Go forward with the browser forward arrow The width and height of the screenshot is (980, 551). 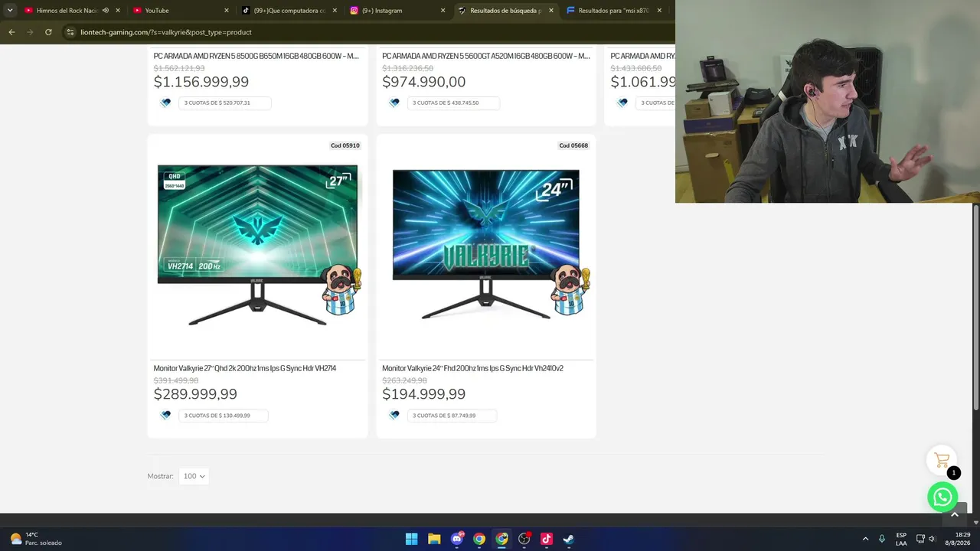point(30,32)
